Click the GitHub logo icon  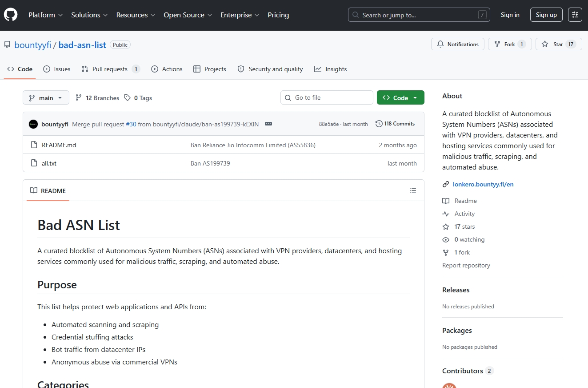pyautogui.click(x=11, y=15)
